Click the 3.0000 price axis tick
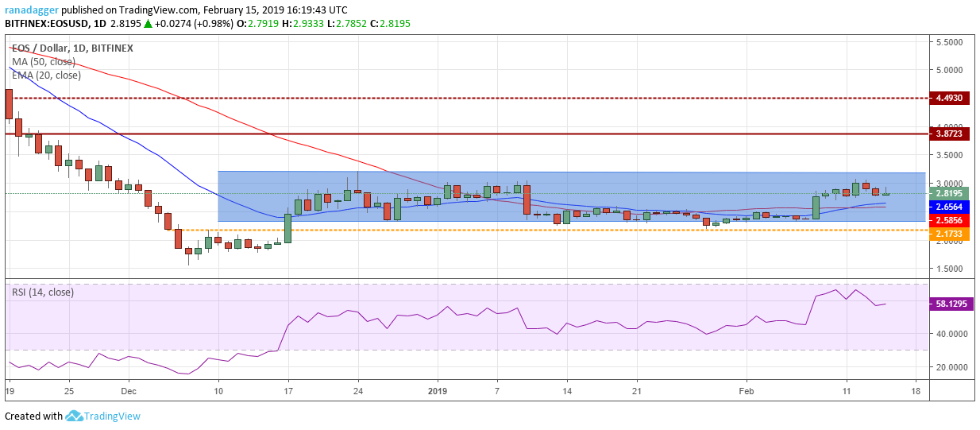 [948, 183]
